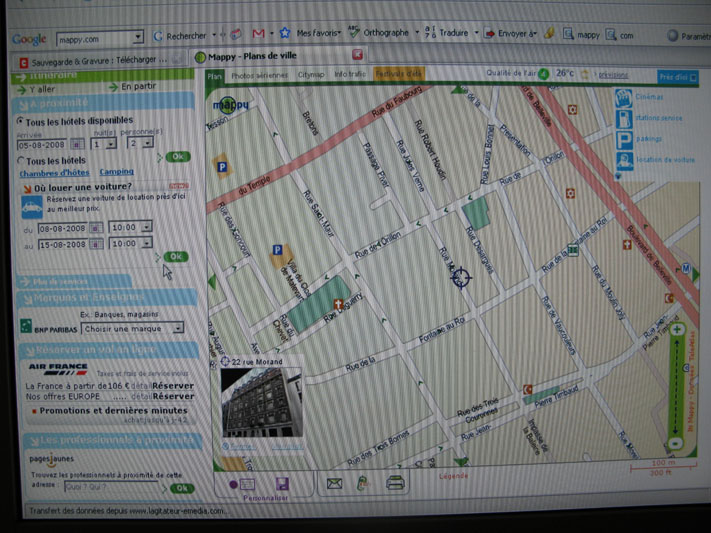Open the calendar for 15-08-2008 date
Image resolution: width=711 pixels, height=533 pixels.
pyautogui.click(x=96, y=244)
